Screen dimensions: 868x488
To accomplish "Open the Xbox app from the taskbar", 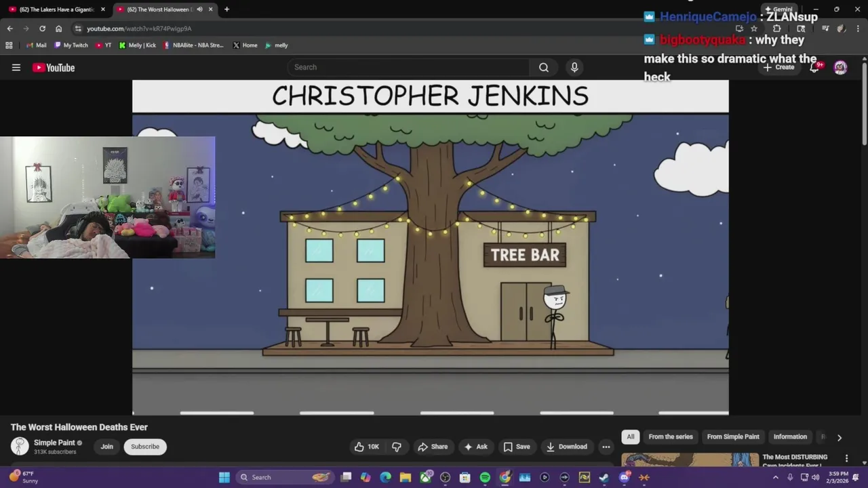I will pos(425,477).
